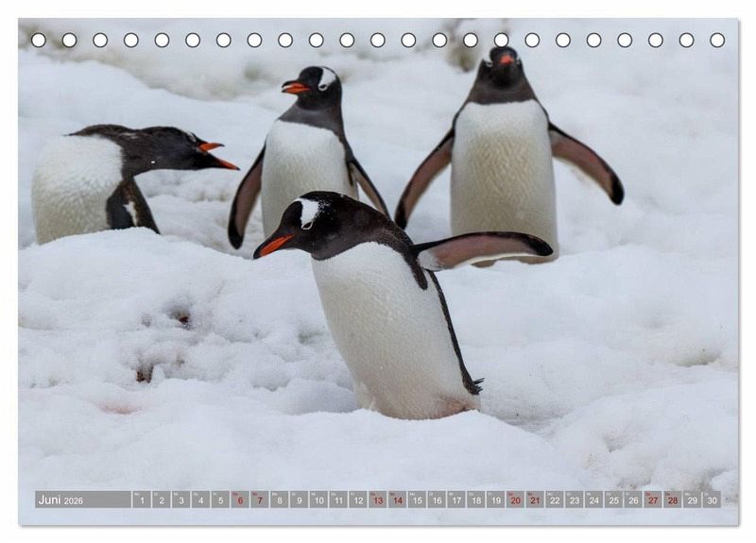Select red day 7 in the calendar strip
The width and height of the screenshot is (756, 543).
pos(260,500)
